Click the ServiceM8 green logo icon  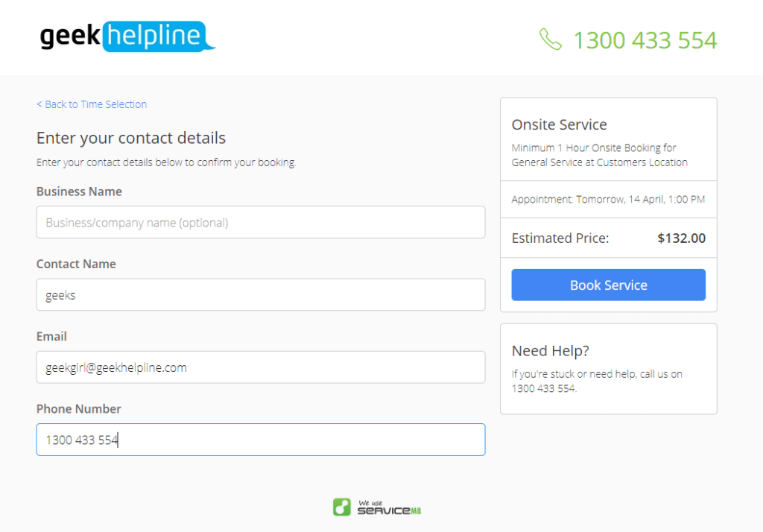point(341,507)
